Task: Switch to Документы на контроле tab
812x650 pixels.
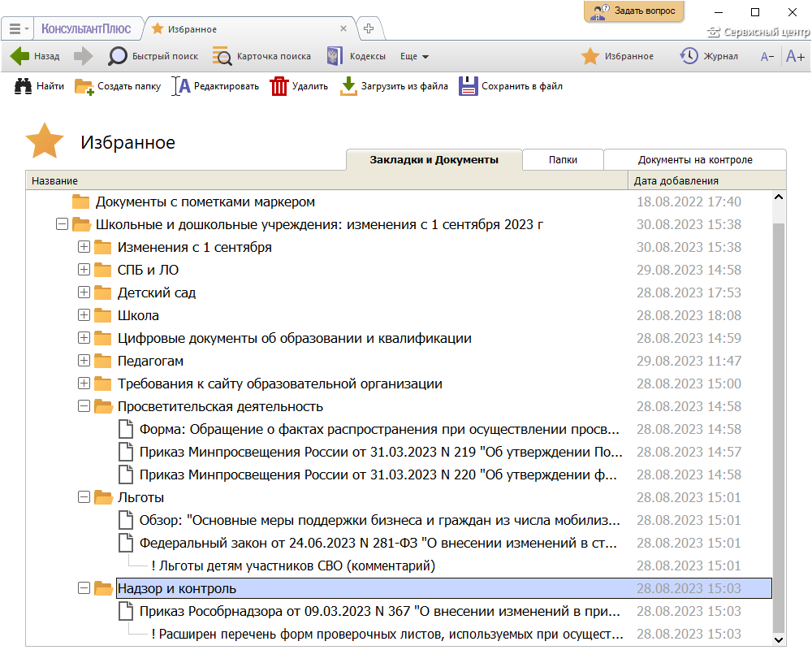Action: pos(695,159)
